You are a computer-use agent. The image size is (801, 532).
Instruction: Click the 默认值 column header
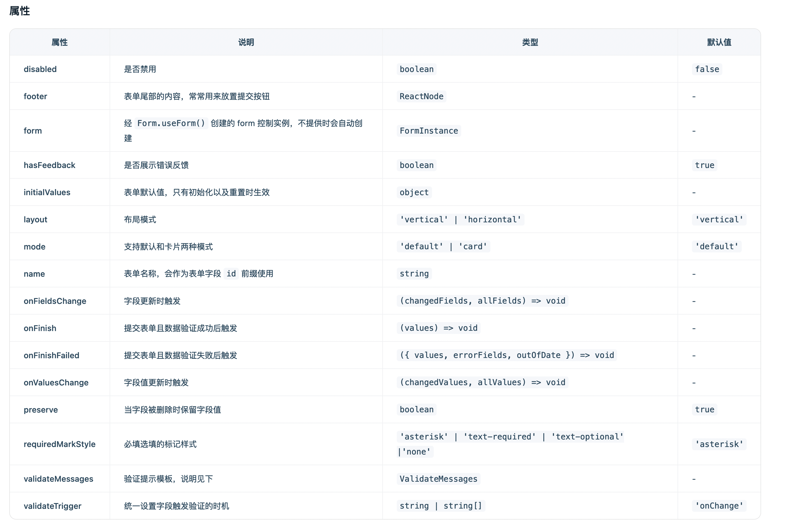pyautogui.click(x=719, y=43)
